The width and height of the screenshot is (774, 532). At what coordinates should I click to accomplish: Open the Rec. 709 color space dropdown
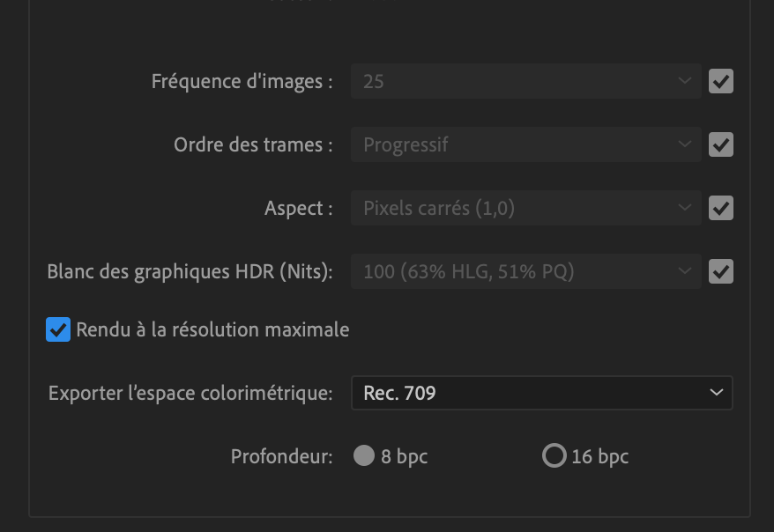point(541,393)
